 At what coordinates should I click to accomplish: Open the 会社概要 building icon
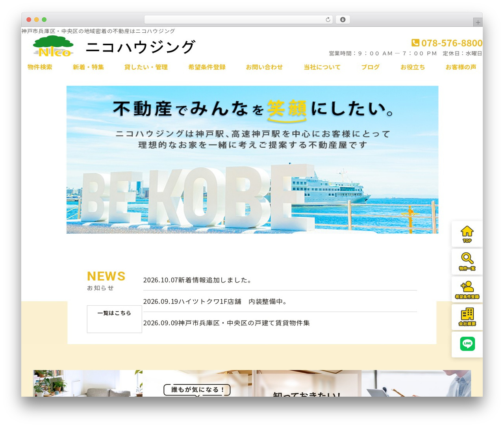[467, 317]
